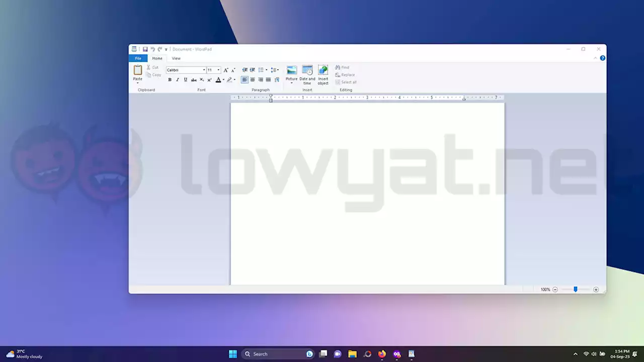Grow font size with the larger A

click(x=226, y=70)
